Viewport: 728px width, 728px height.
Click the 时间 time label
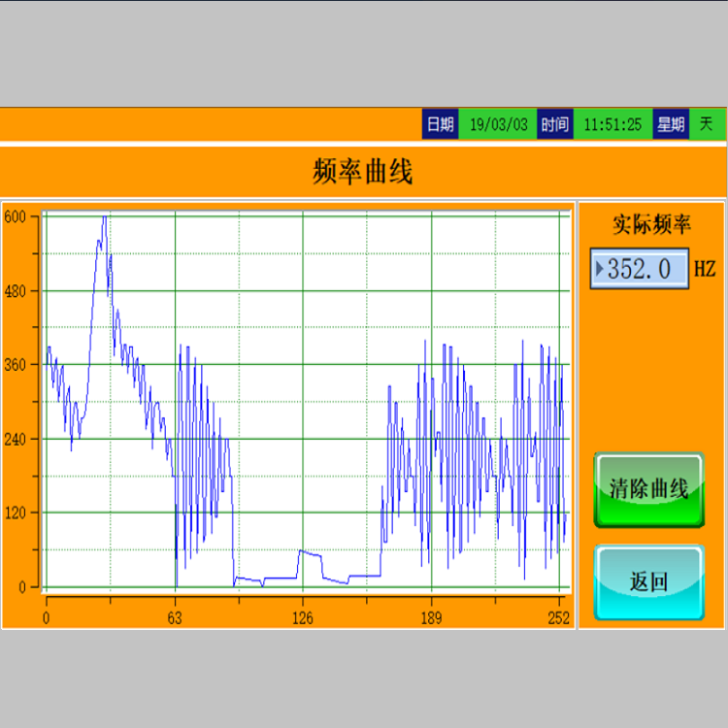[x=554, y=124]
